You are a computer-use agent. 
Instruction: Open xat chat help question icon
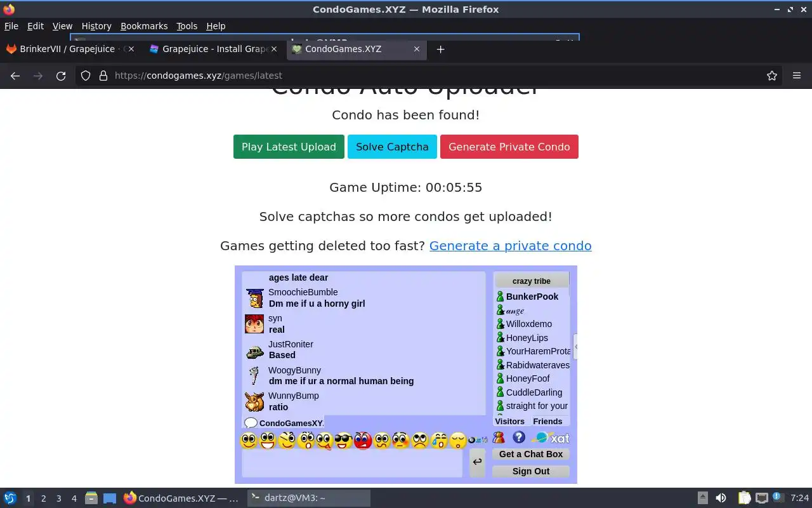click(519, 437)
